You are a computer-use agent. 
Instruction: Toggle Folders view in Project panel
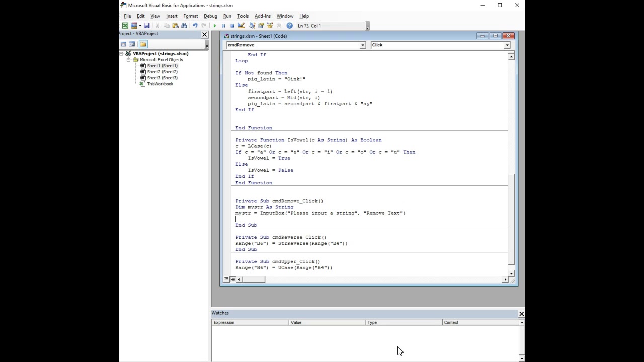143,44
